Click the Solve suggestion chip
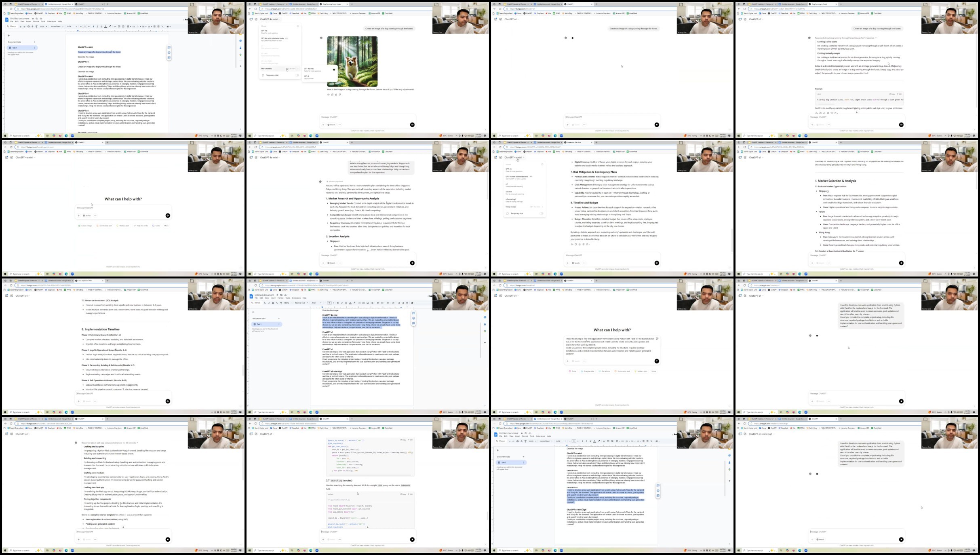This screenshot has width=980, height=555. coord(573,371)
